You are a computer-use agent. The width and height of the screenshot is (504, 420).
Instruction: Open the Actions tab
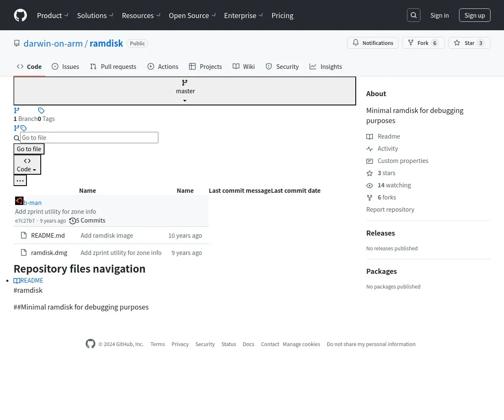coord(163,66)
